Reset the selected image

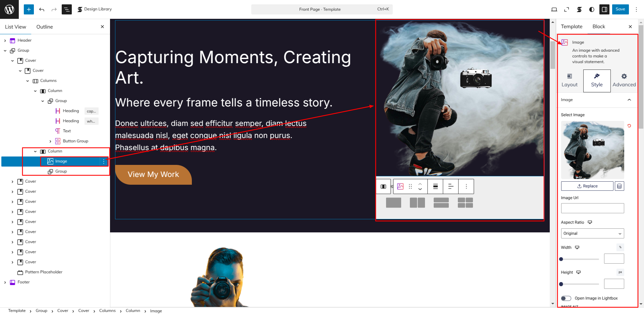coord(629,126)
